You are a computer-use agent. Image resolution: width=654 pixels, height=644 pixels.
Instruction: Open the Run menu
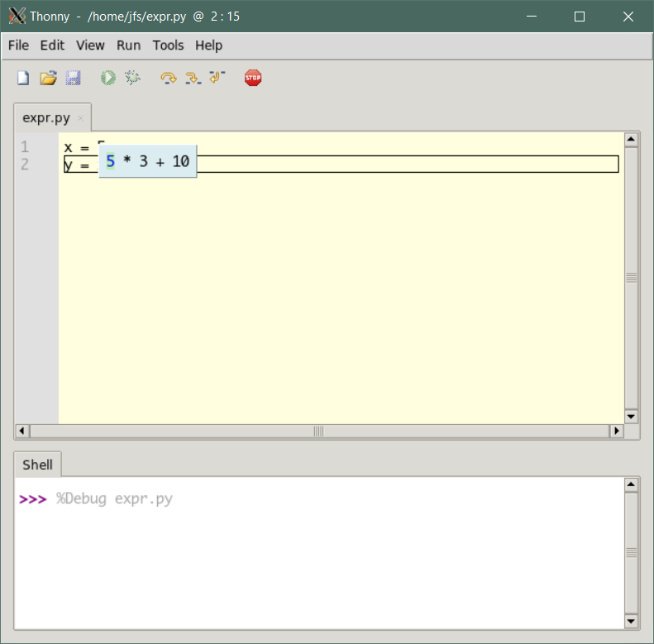click(128, 45)
